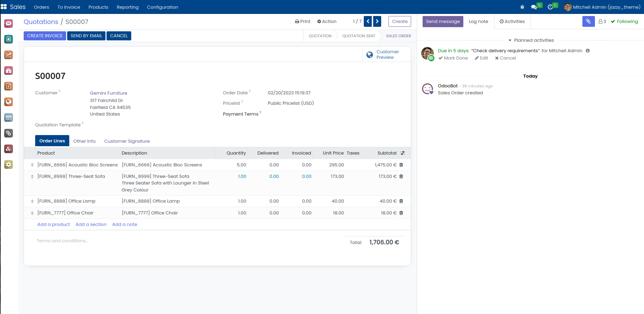
Task: Open the Discuss app icon in sidebar
Action: [8, 24]
